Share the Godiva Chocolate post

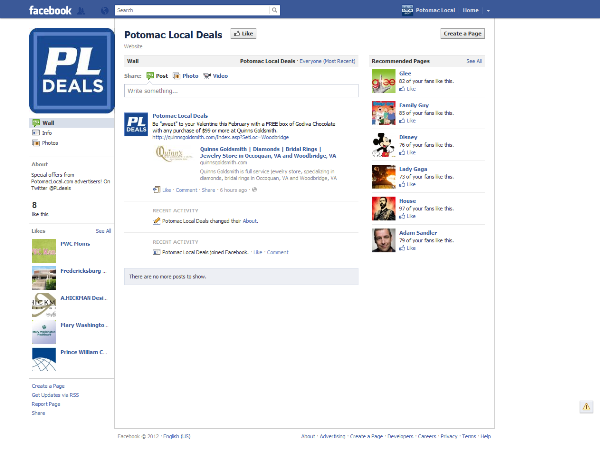[208, 190]
